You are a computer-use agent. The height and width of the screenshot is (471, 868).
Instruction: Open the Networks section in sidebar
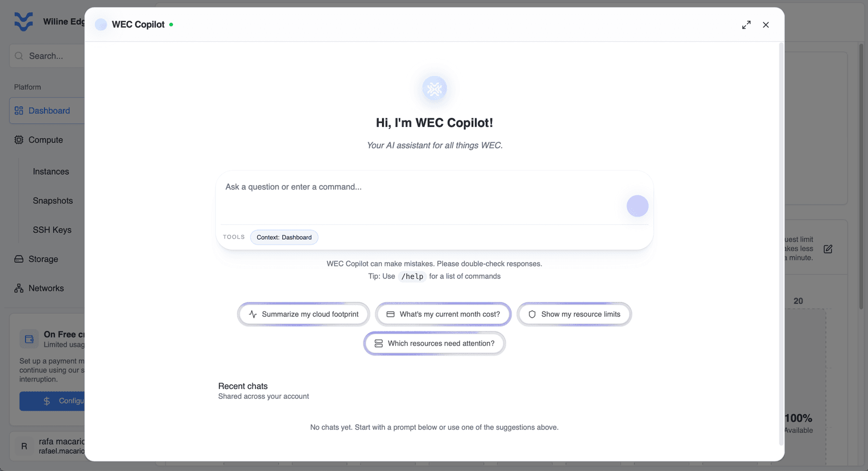[x=47, y=289]
